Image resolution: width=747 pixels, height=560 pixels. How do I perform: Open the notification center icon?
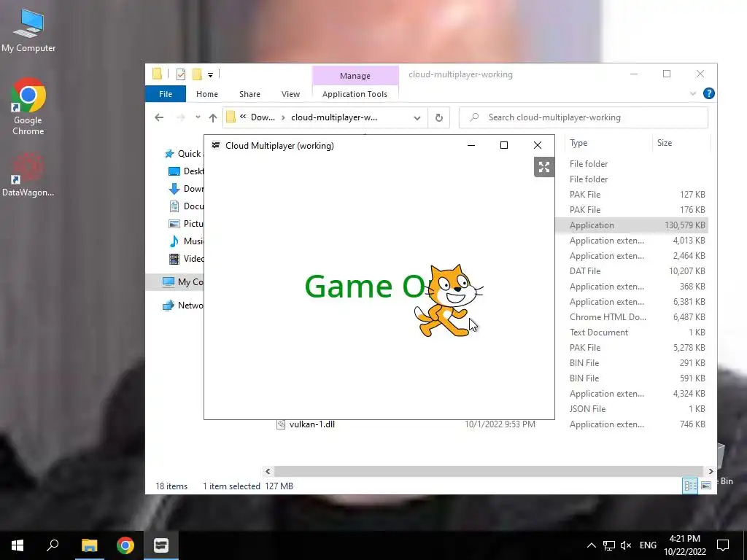(723, 545)
